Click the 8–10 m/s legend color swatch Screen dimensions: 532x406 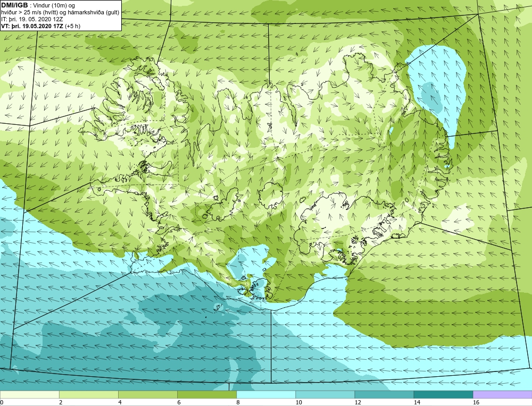[x=265, y=394]
